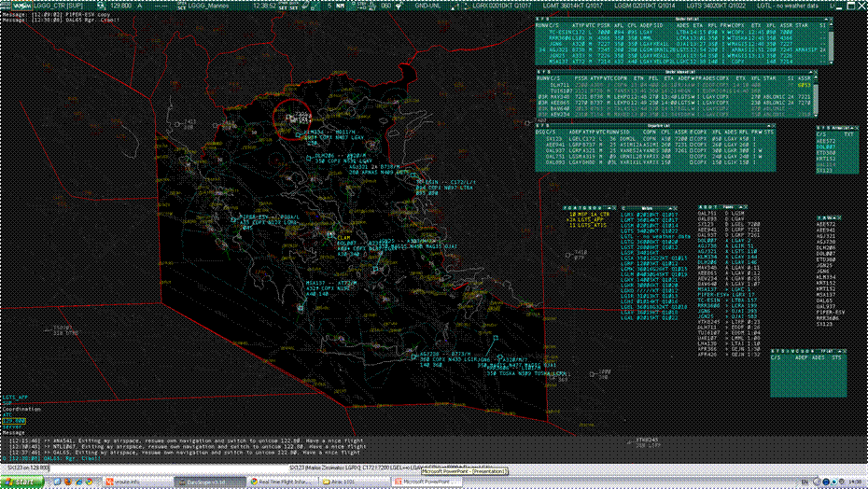Click the LGRX 02010KT Q1017 METAR
The height and width of the screenshot is (489, 868).
(501, 6)
